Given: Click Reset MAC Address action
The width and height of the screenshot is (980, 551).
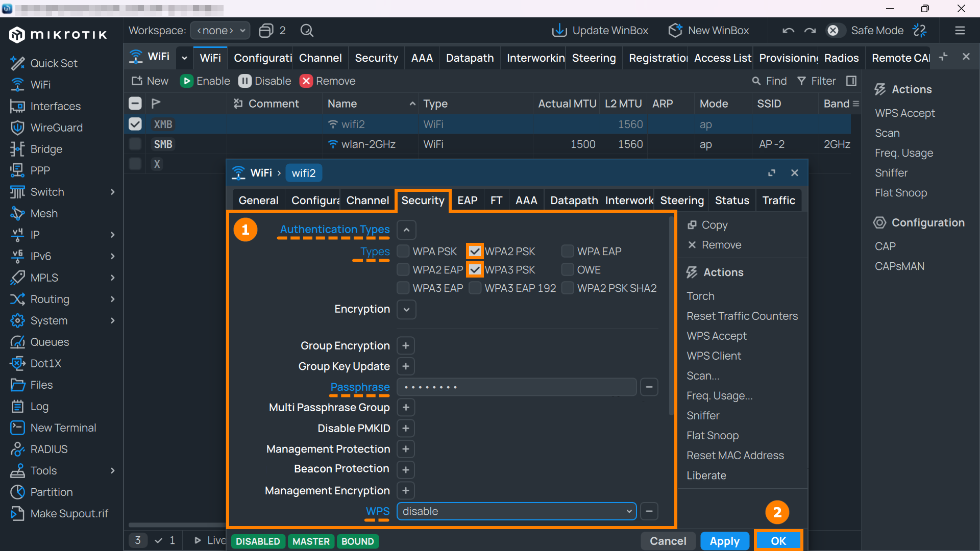Looking at the screenshot, I should pyautogui.click(x=735, y=455).
